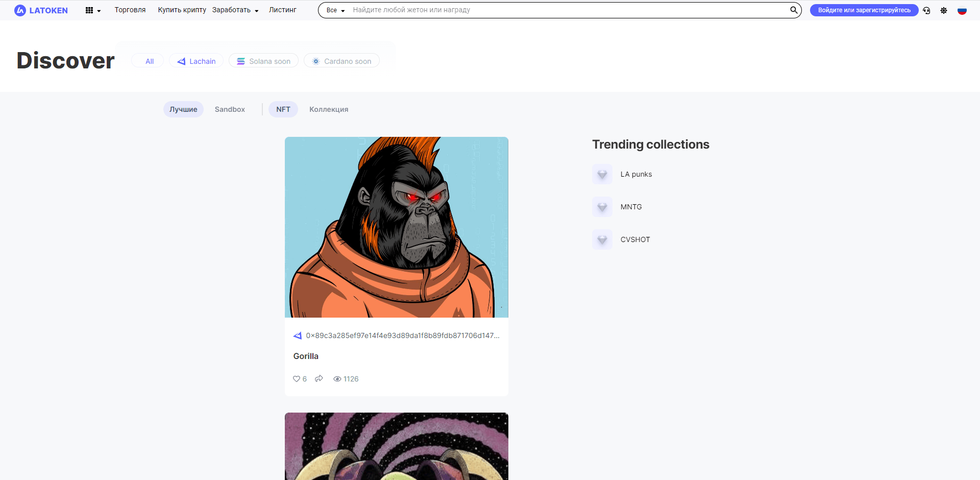Click the Russian flag language icon
980x480 pixels.
tap(962, 10)
